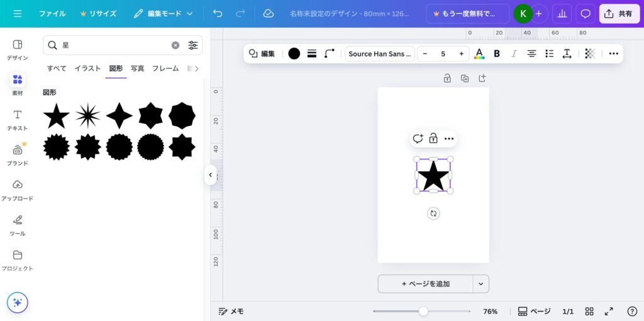Toggle bold text formatting

(x=497, y=53)
